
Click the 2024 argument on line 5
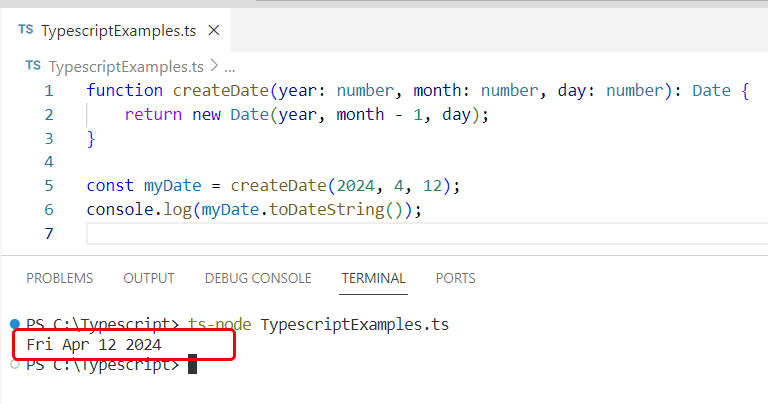[355, 186]
